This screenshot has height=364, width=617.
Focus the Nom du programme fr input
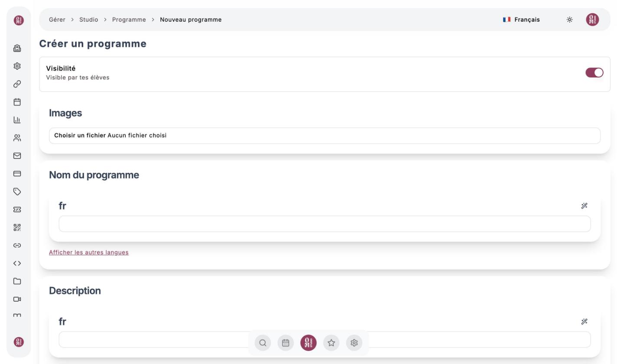tap(325, 224)
